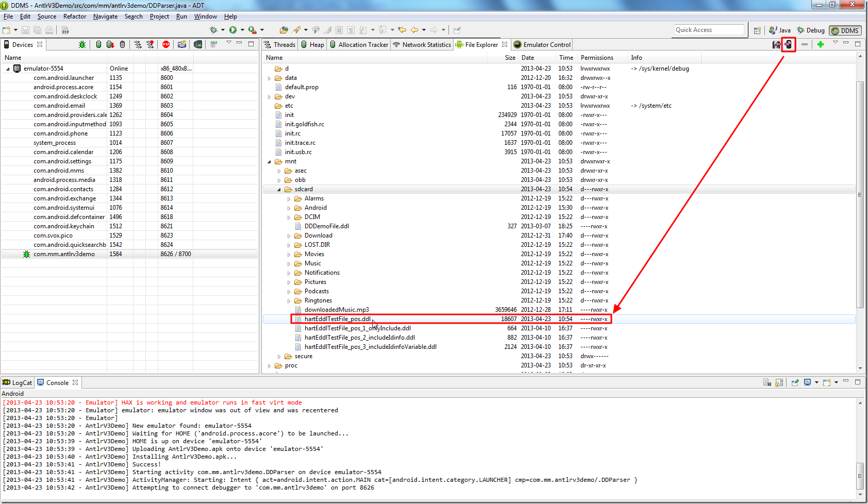Toggle Scroll Lock in Console toolbar
Viewport: 868px width, 504px height.
click(779, 382)
